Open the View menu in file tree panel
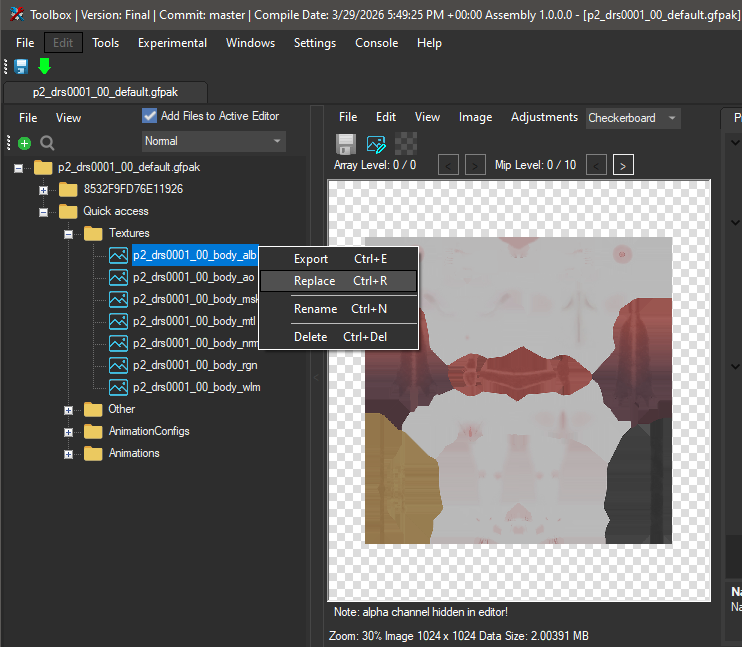This screenshot has width=742, height=647. tap(68, 118)
